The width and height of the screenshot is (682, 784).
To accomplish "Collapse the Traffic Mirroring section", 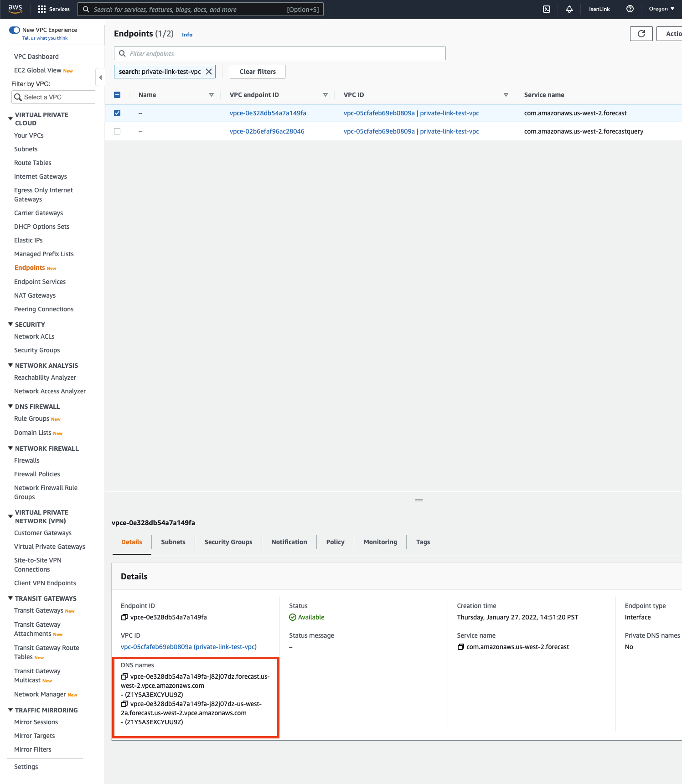I will click(10, 710).
